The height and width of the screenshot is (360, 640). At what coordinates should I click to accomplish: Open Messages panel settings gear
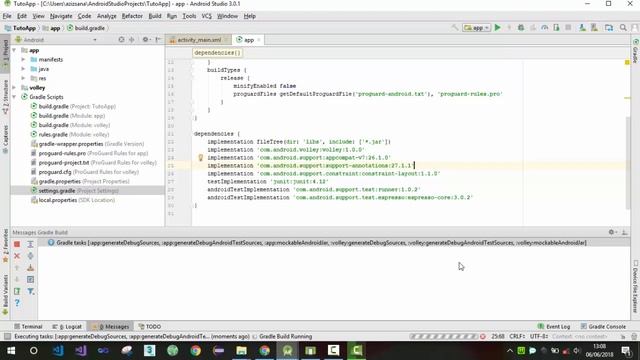click(612, 232)
